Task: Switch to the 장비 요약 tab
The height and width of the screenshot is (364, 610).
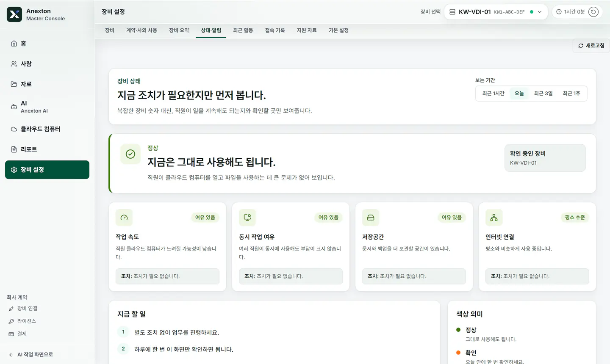Action: 179,30
